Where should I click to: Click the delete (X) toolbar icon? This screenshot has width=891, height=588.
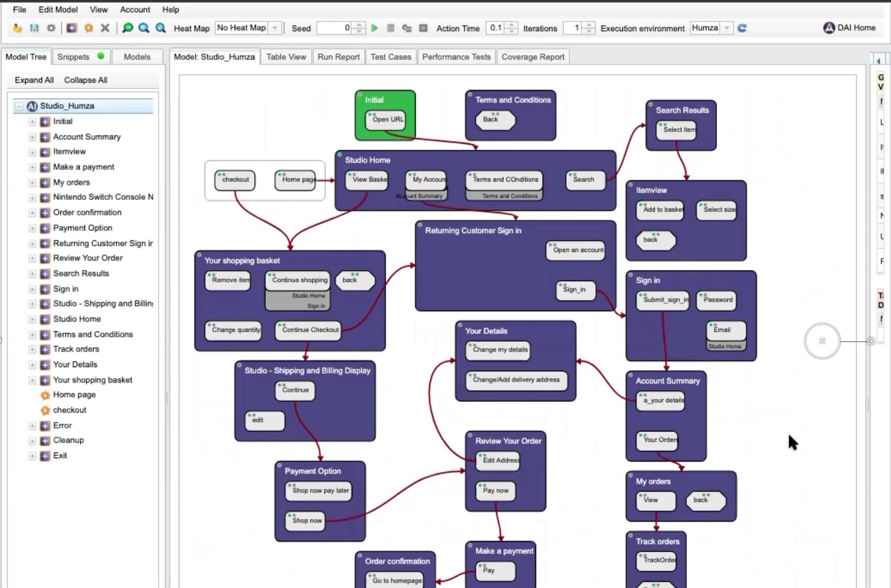coord(105,28)
